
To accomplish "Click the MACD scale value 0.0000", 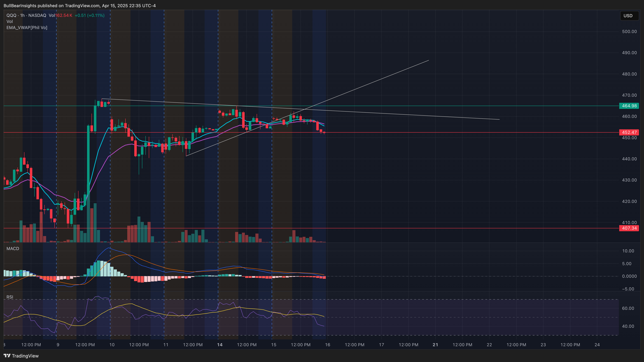I will click(629, 276).
